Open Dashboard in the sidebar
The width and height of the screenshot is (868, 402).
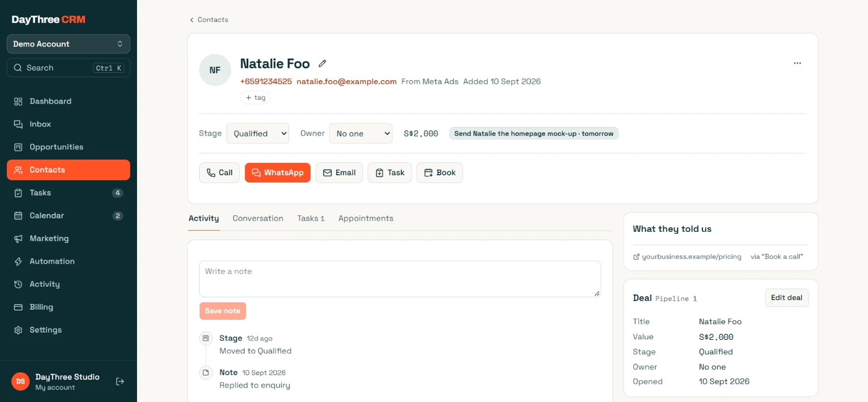tap(68, 101)
